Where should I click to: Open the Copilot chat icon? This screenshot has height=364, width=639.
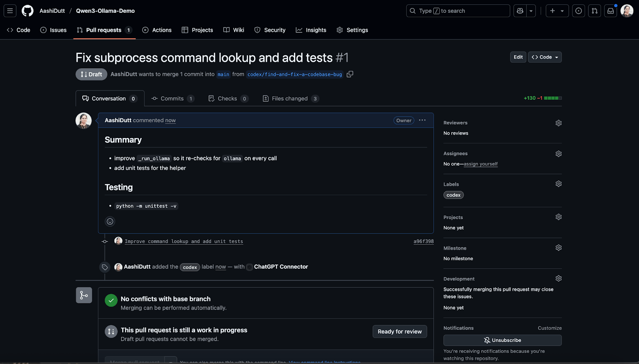point(520,11)
